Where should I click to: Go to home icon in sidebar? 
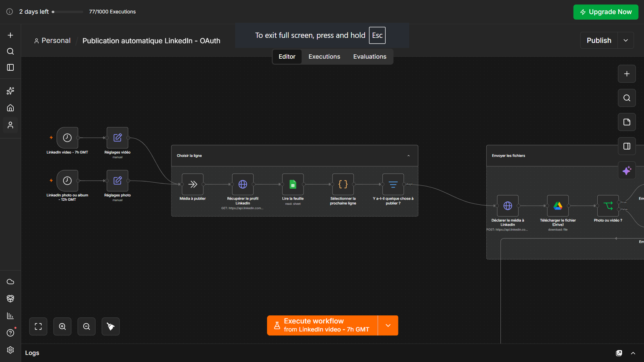(x=10, y=108)
